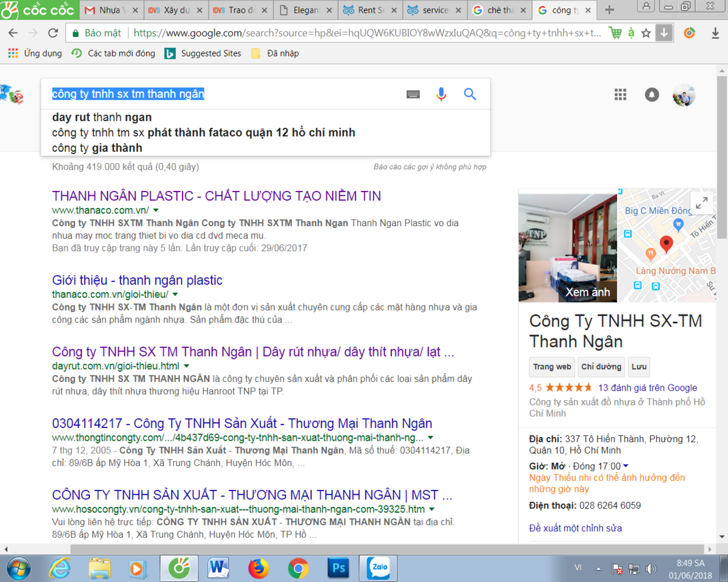Expand dropdown arrow beside dayrut.com.vn/gioi-thieu.html
The image size is (728, 582).
point(186,366)
